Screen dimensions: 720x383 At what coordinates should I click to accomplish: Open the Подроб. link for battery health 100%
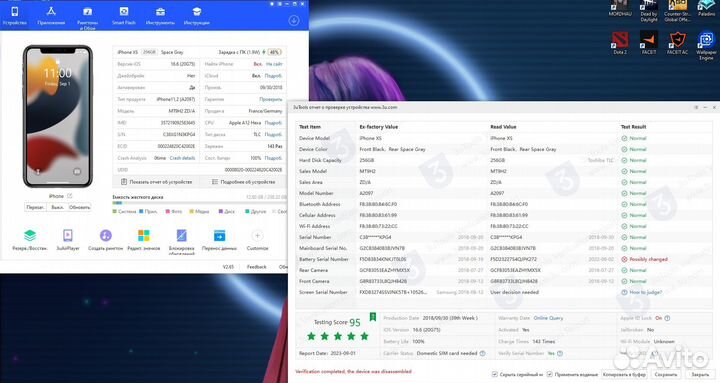(x=274, y=158)
